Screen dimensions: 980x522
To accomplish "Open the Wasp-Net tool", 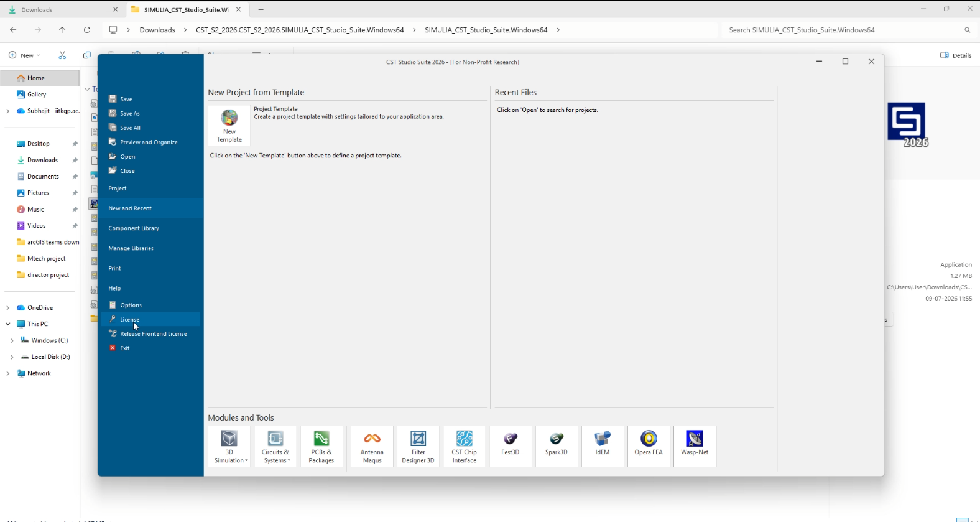I will (695, 446).
